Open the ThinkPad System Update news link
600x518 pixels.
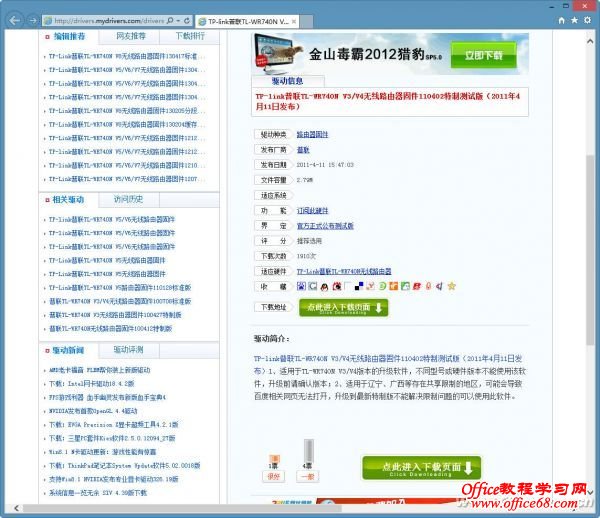click(x=124, y=466)
